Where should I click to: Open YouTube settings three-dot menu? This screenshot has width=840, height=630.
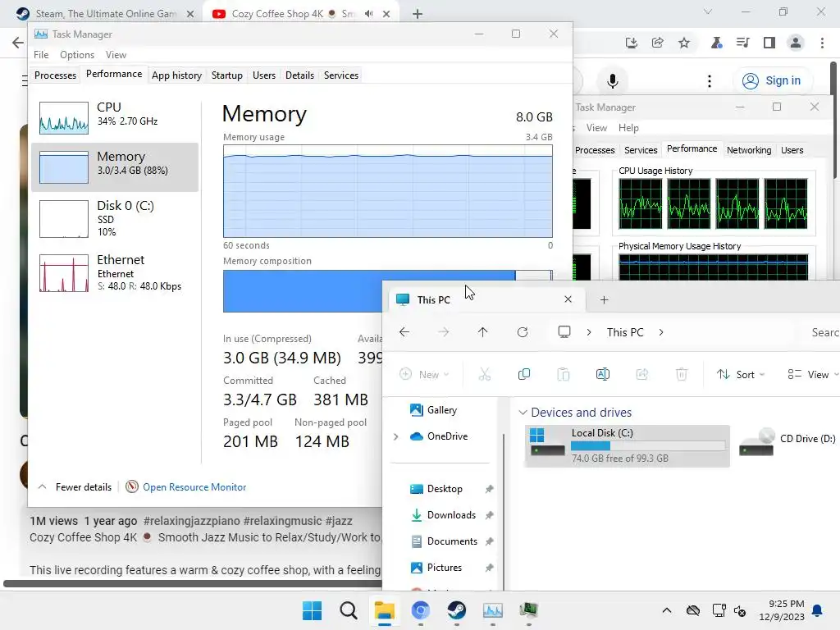(710, 81)
